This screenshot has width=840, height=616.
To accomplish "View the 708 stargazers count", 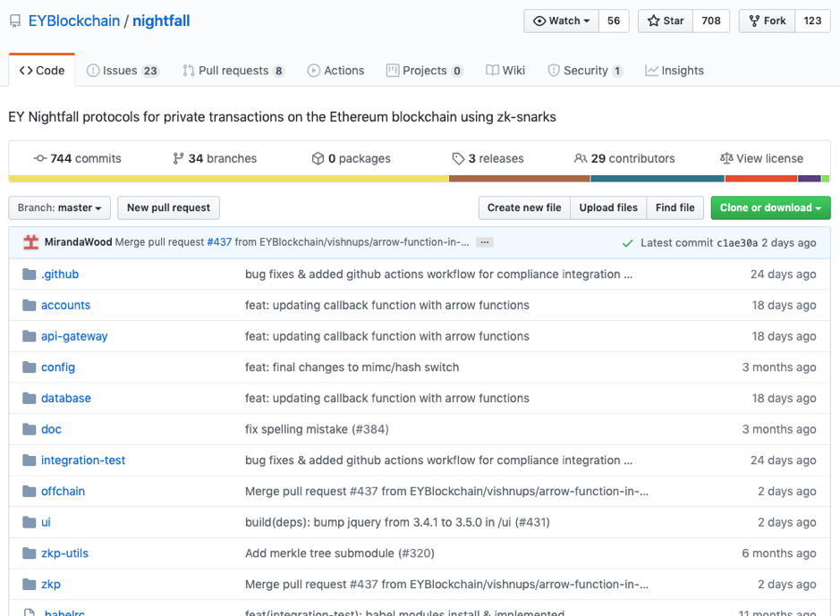I will coord(711,21).
